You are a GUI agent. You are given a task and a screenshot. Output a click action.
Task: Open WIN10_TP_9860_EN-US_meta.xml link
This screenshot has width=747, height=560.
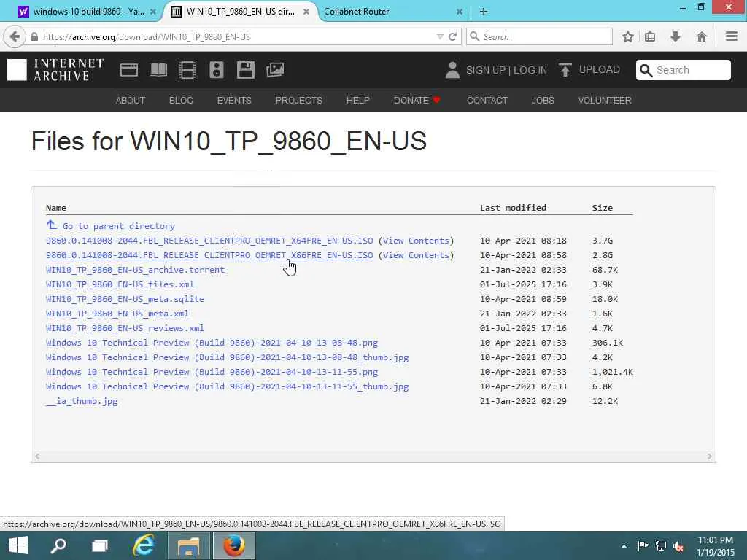click(x=117, y=314)
